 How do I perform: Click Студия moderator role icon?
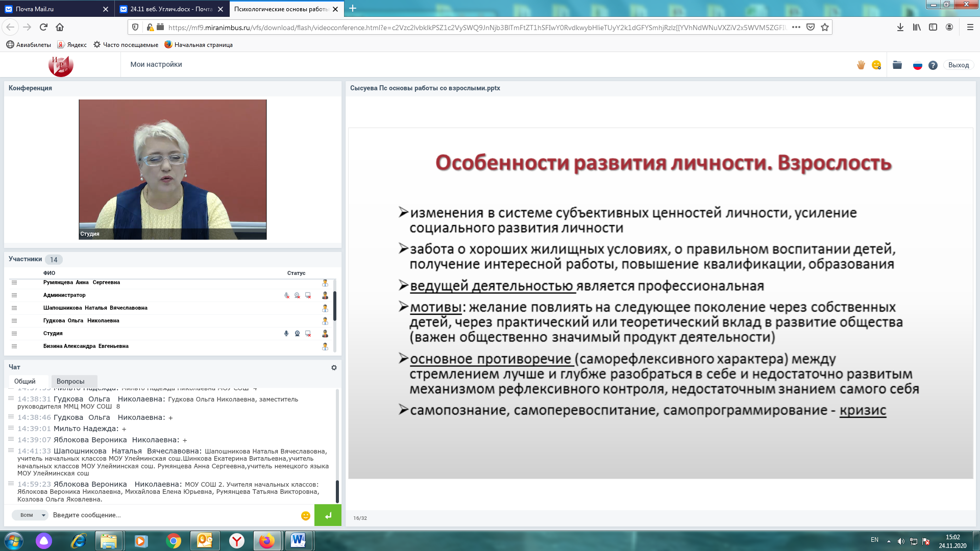point(325,334)
